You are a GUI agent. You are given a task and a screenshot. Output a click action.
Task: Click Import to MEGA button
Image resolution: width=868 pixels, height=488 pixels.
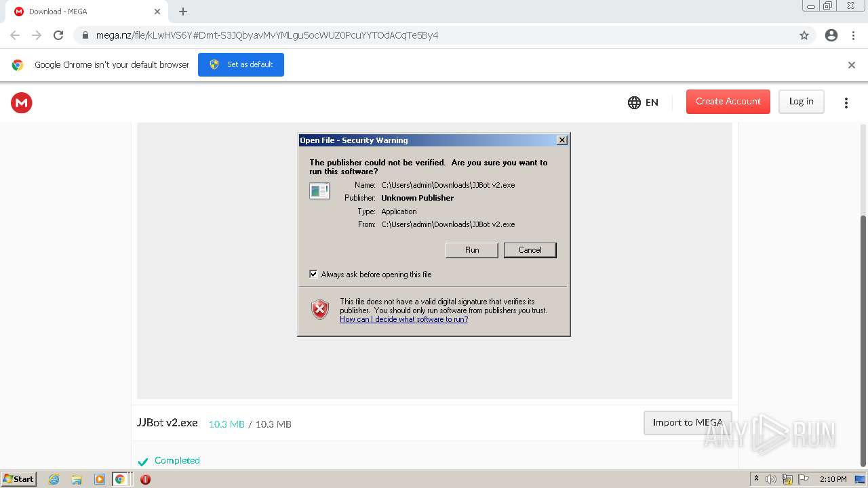688,422
